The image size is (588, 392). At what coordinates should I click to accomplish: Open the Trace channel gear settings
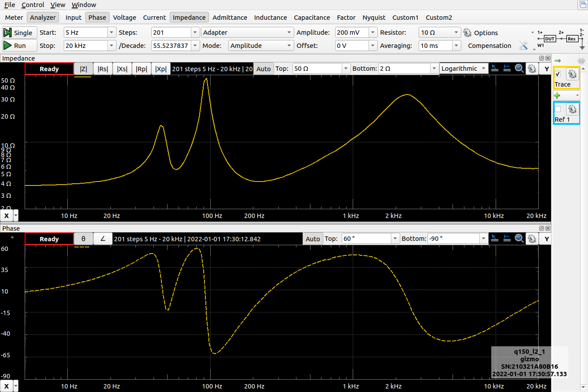tap(572, 74)
